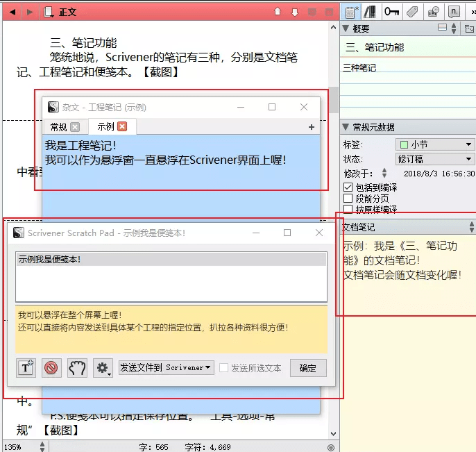Click the target icon in the status bar
This screenshot has height=452, width=476.
(x=331, y=447)
